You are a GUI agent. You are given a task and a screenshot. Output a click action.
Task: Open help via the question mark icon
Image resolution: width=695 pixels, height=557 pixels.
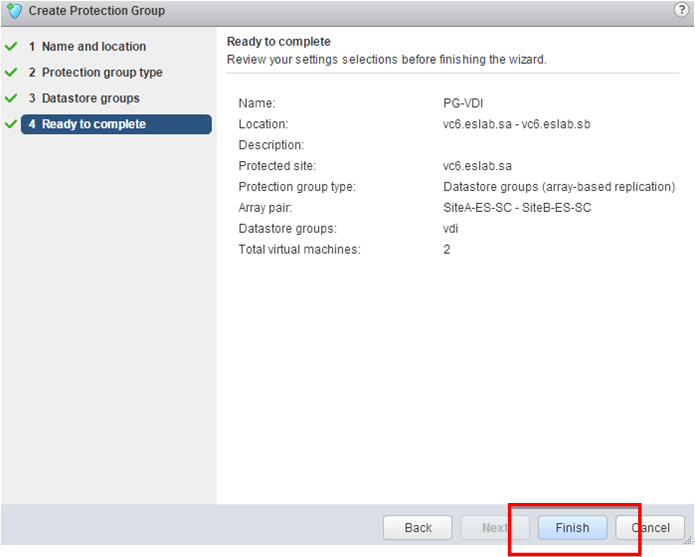(682, 10)
